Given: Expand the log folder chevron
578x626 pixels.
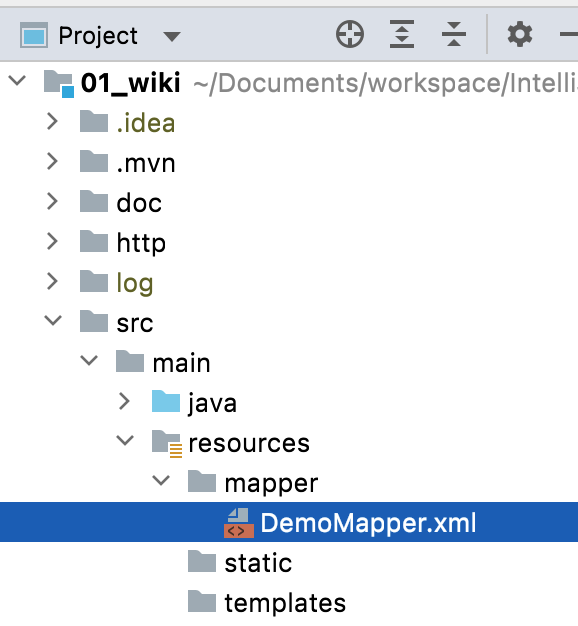Looking at the screenshot, I should (52, 281).
